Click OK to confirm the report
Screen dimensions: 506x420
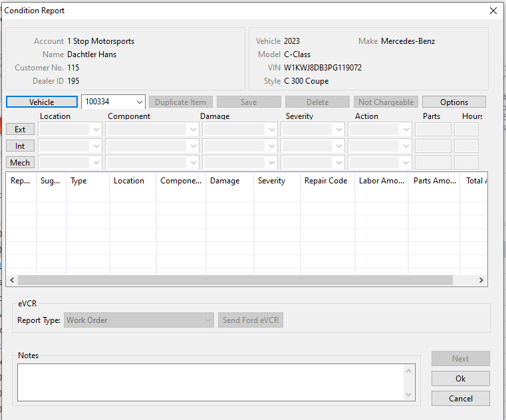click(460, 379)
